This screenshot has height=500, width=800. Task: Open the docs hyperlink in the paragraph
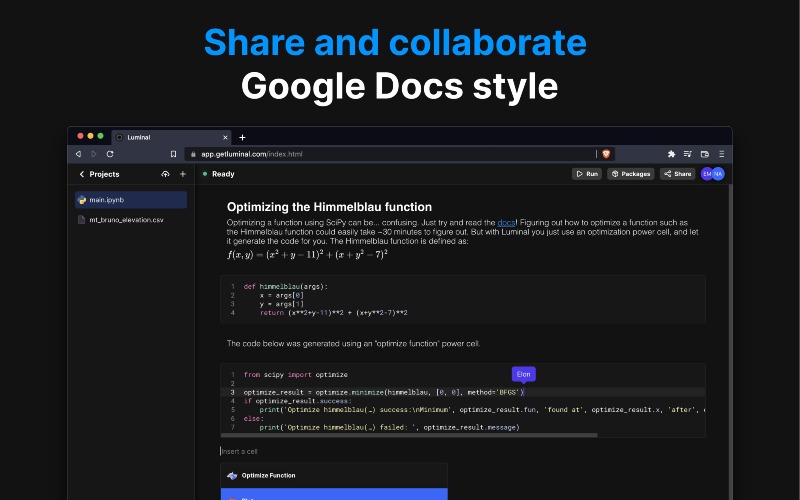pyautogui.click(x=506, y=222)
